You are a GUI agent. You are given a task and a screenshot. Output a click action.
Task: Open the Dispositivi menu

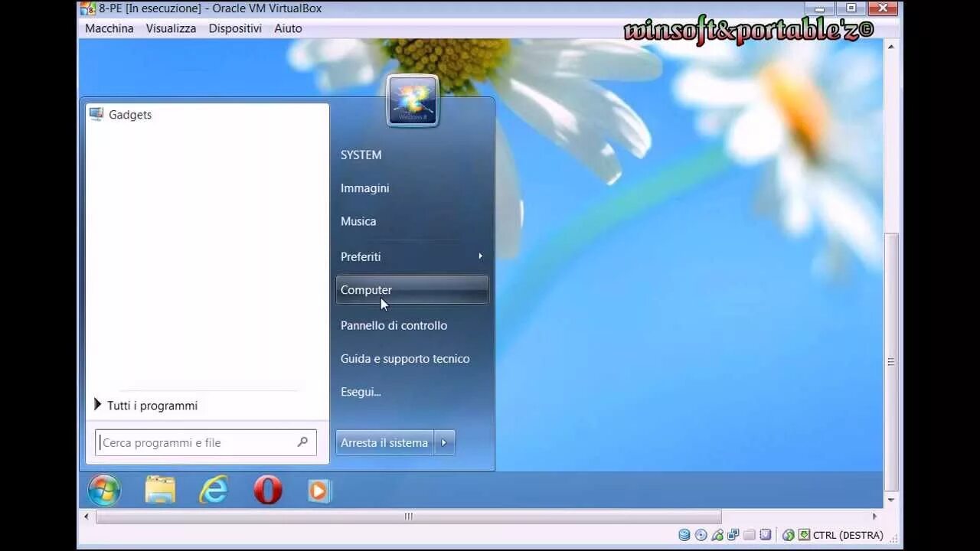tap(235, 28)
